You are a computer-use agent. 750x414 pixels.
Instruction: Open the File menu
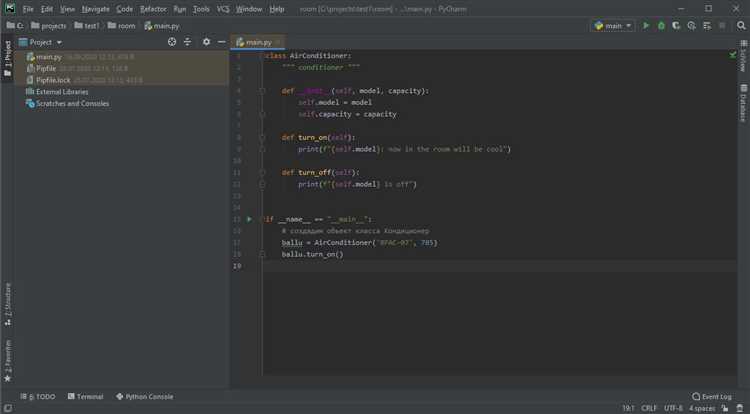point(28,9)
